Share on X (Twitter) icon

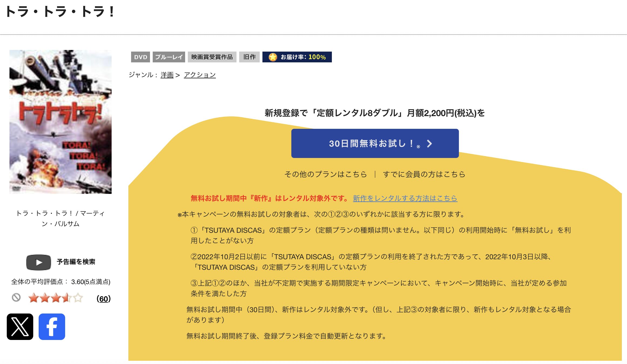(20, 327)
